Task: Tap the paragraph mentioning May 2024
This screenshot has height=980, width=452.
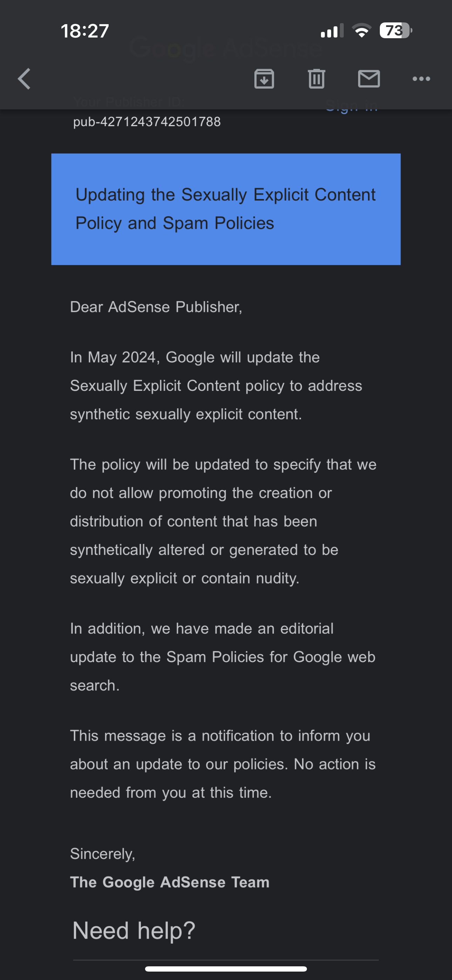Action: point(216,386)
